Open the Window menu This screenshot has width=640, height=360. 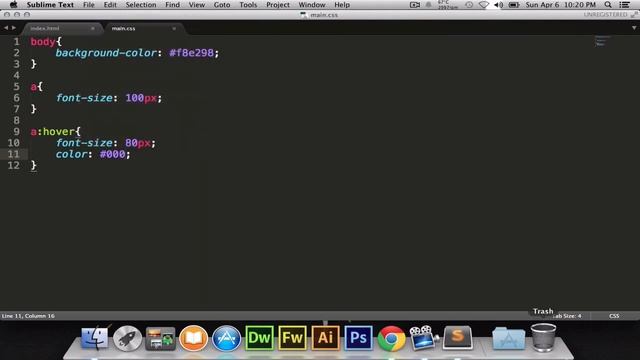[x=312, y=5]
